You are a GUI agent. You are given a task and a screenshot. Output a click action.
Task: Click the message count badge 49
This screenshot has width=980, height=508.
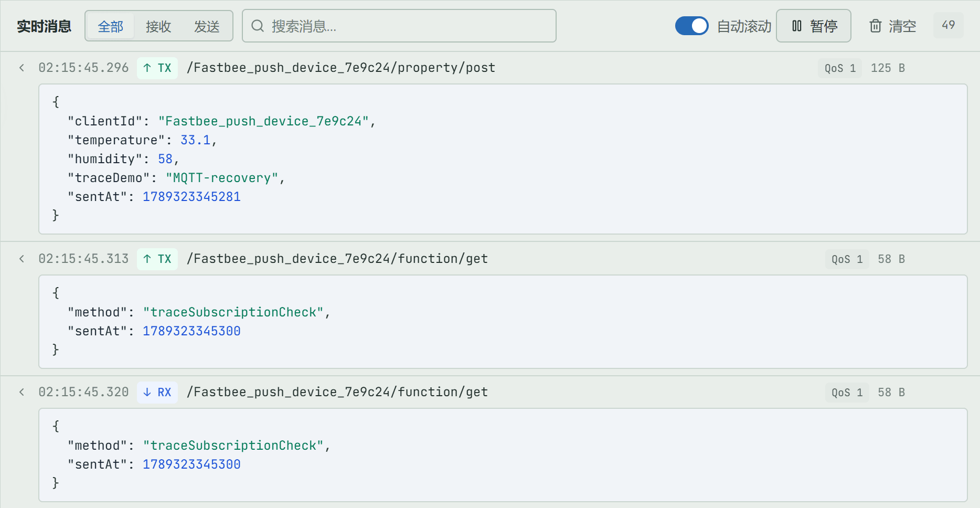[x=949, y=25]
